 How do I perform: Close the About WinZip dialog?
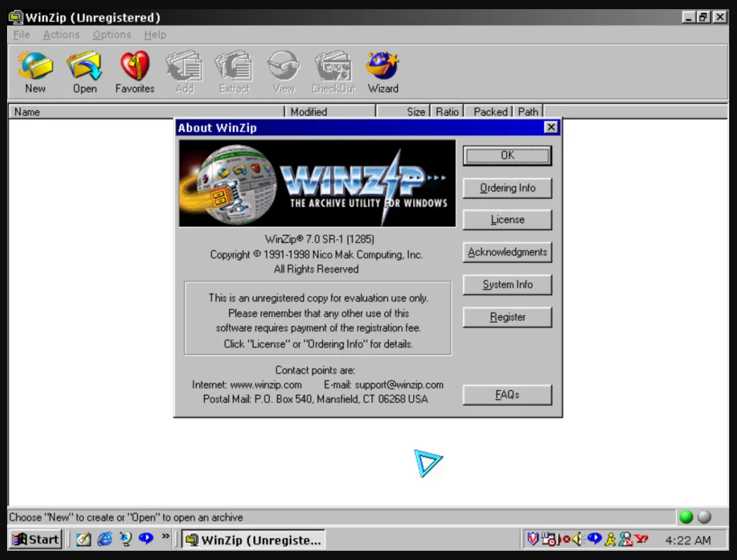[551, 127]
